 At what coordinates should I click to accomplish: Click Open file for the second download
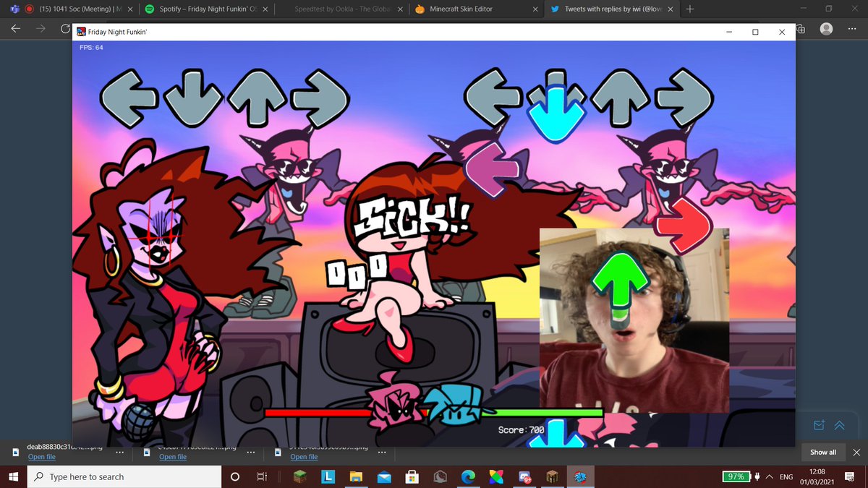(173, 457)
